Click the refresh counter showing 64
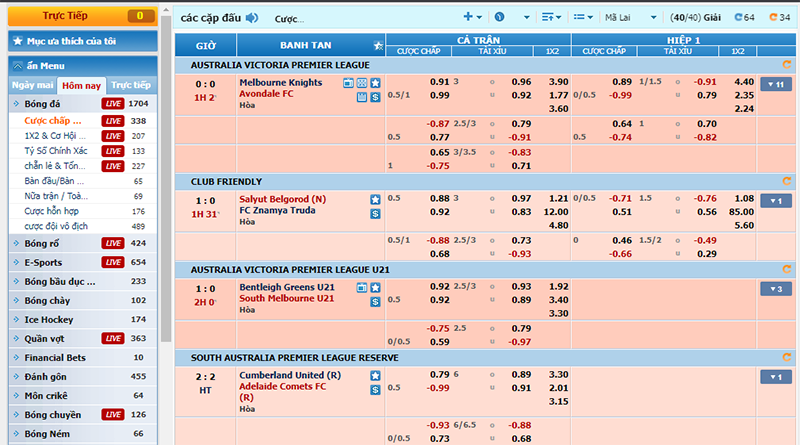The height and width of the screenshot is (445, 800). pos(744,18)
